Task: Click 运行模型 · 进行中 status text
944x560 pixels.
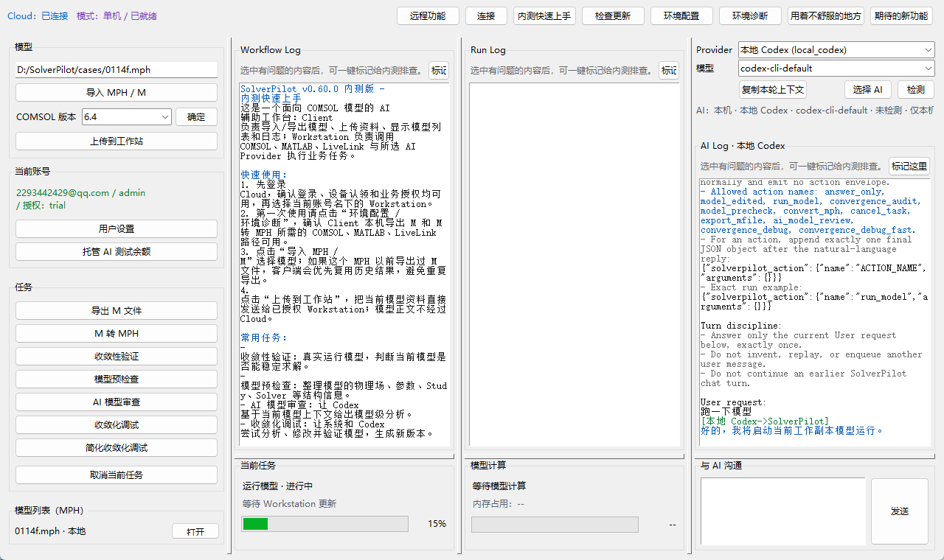Action: [x=278, y=486]
